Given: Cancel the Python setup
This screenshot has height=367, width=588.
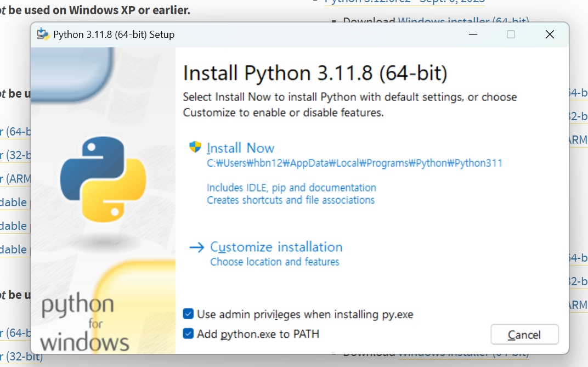Looking at the screenshot, I should click(524, 335).
